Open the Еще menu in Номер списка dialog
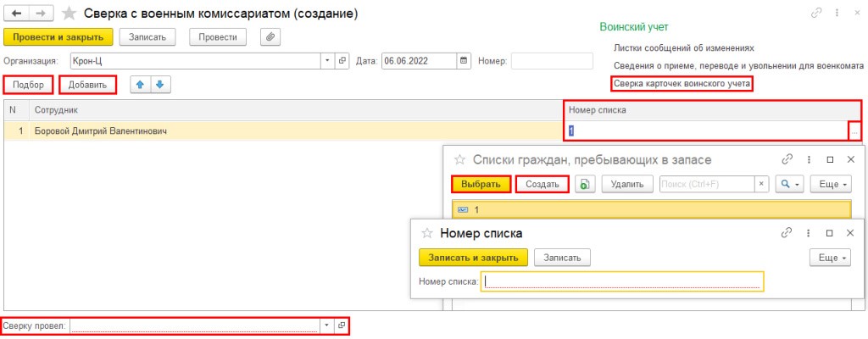The height and width of the screenshot is (339, 868). (830, 258)
